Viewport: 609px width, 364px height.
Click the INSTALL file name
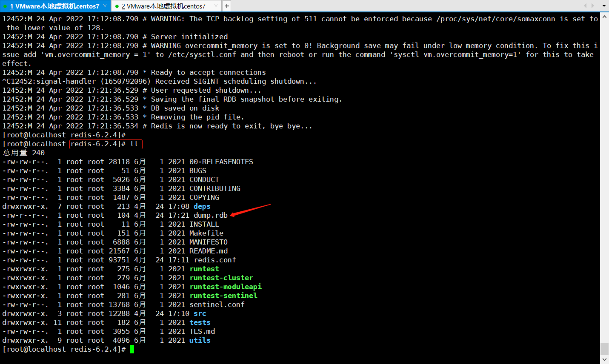coord(204,224)
